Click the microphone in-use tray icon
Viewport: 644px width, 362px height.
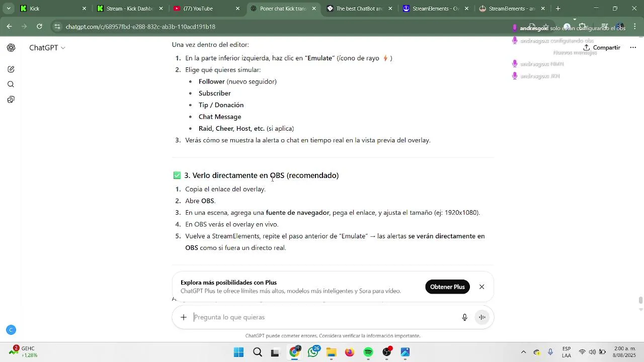click(x=550, y=352)
